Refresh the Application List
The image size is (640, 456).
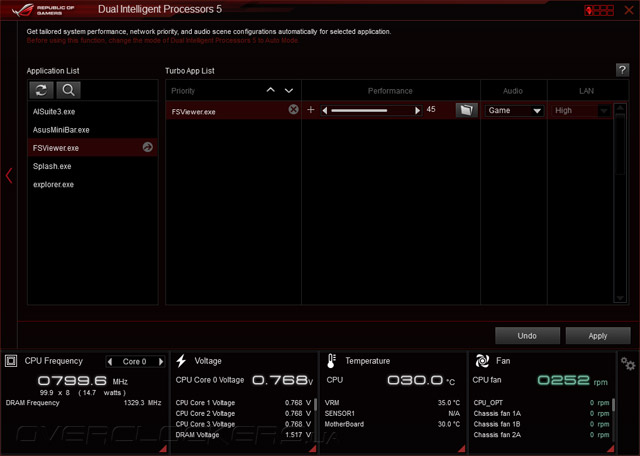tap(41, 90)
